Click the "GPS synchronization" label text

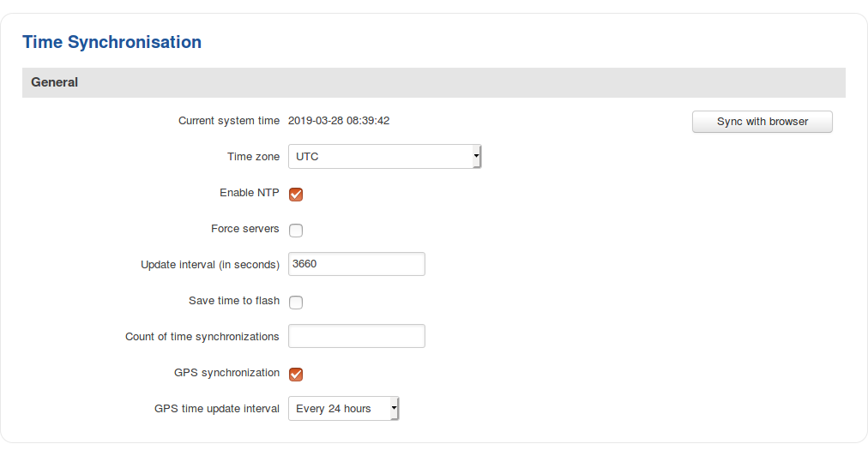pyautogui.click(x=226, y=373)
